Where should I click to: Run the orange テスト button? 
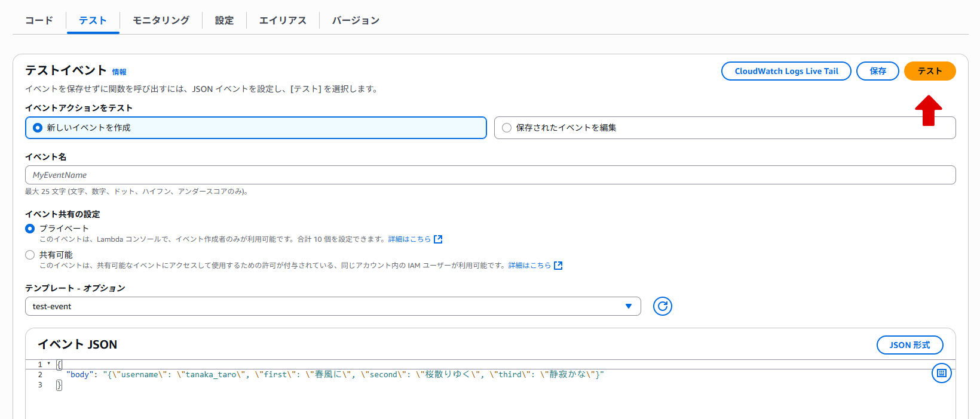[x=930, y=71]
